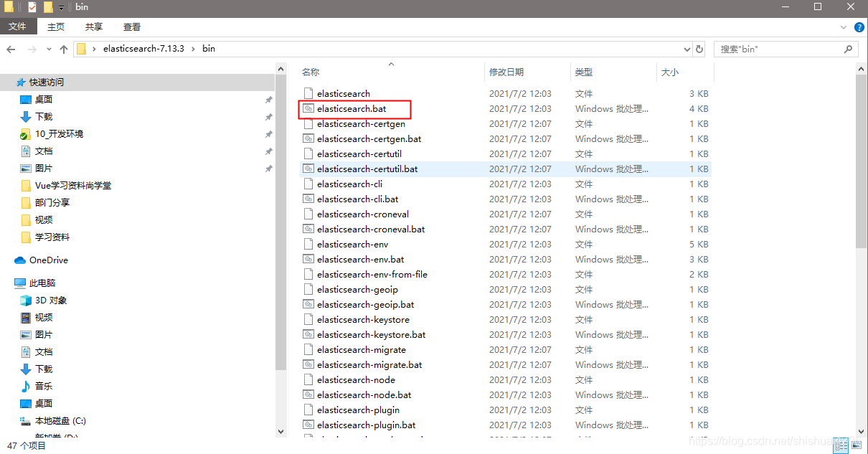Select 桌面 under Quick Access
The height and width of the screenshot is (454, 868).
(44, 100)
